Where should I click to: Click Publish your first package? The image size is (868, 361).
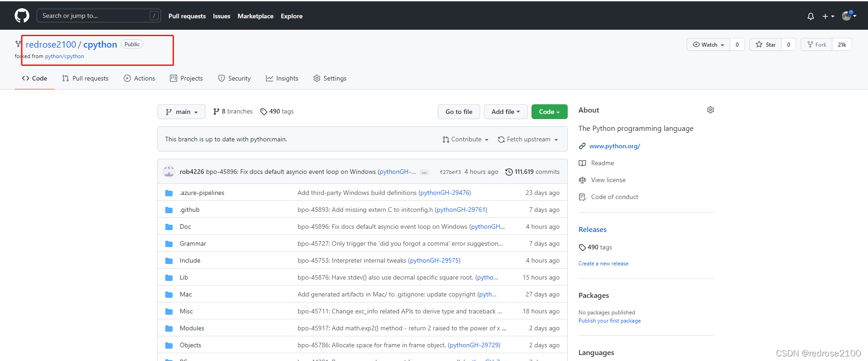[609, 321]
